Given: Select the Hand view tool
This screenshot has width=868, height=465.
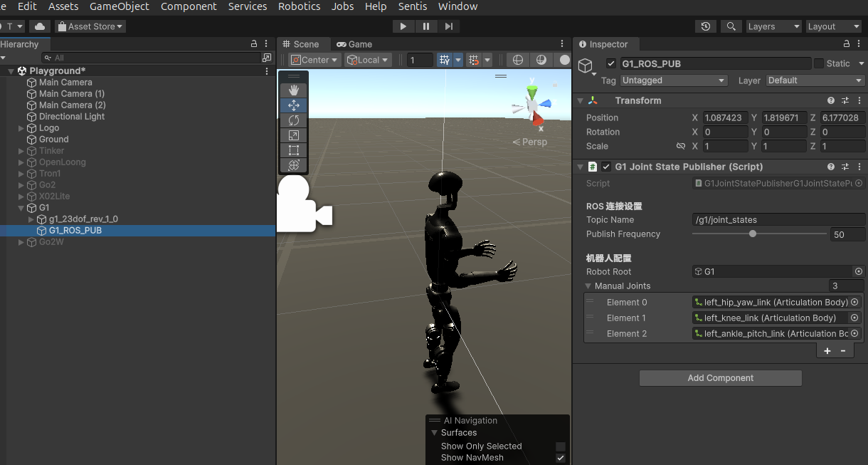Looking at the screenshot, I should (294, 90).
